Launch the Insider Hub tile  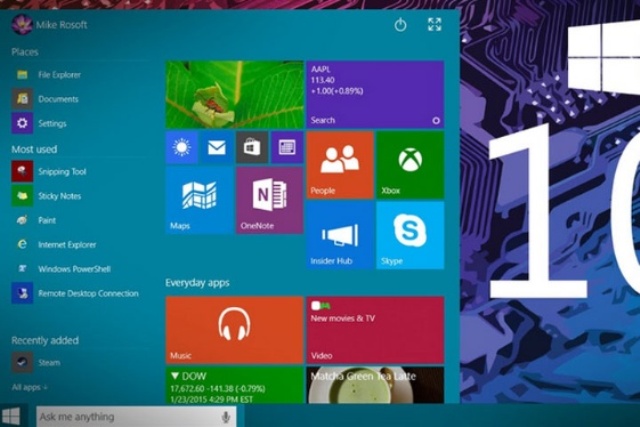339,235
